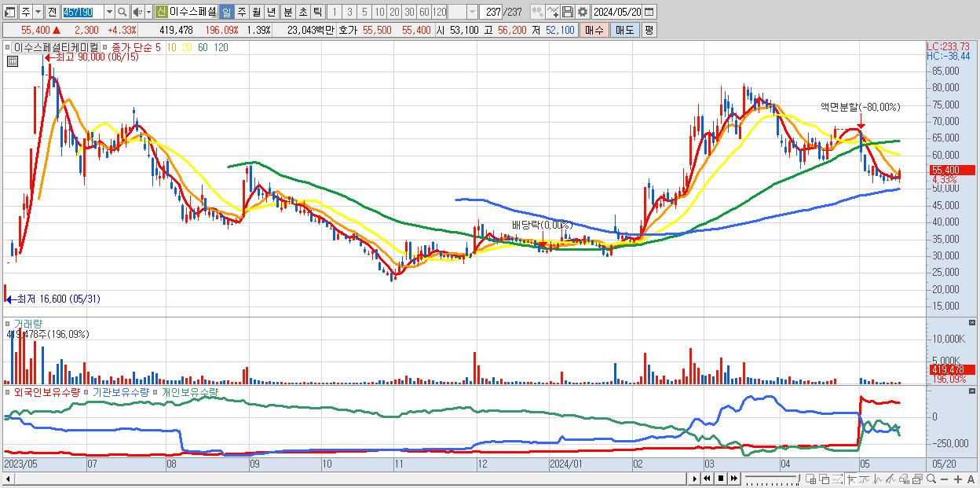
Task: Select the 주 weekly period toggle
Action: 241,13
